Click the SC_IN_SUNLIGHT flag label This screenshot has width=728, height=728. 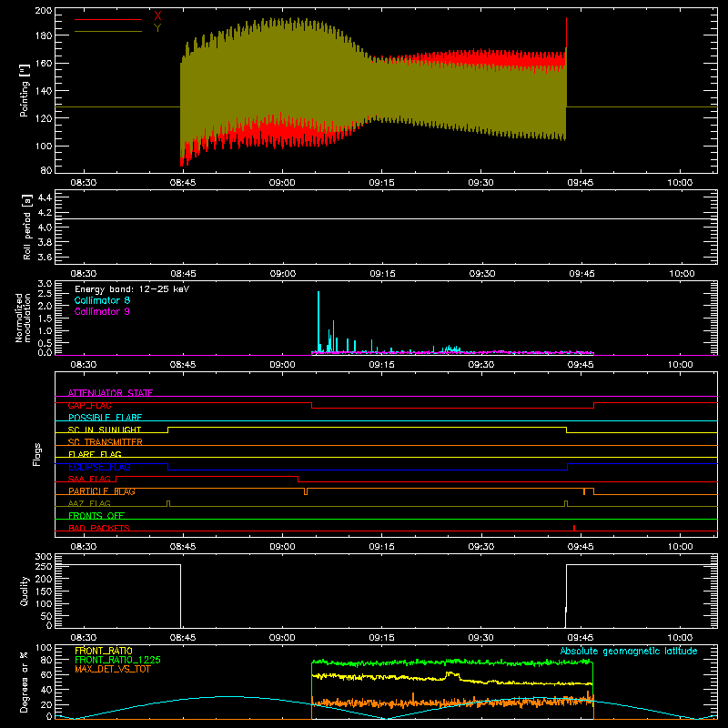(105, 430)
